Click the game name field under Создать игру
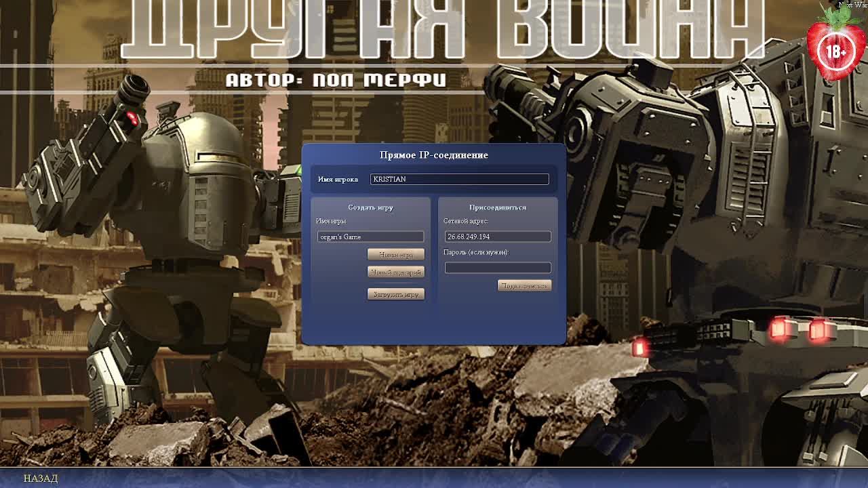The height and width of the screenshot is (488, 868). pyautogui.click(x=370, y=237)
